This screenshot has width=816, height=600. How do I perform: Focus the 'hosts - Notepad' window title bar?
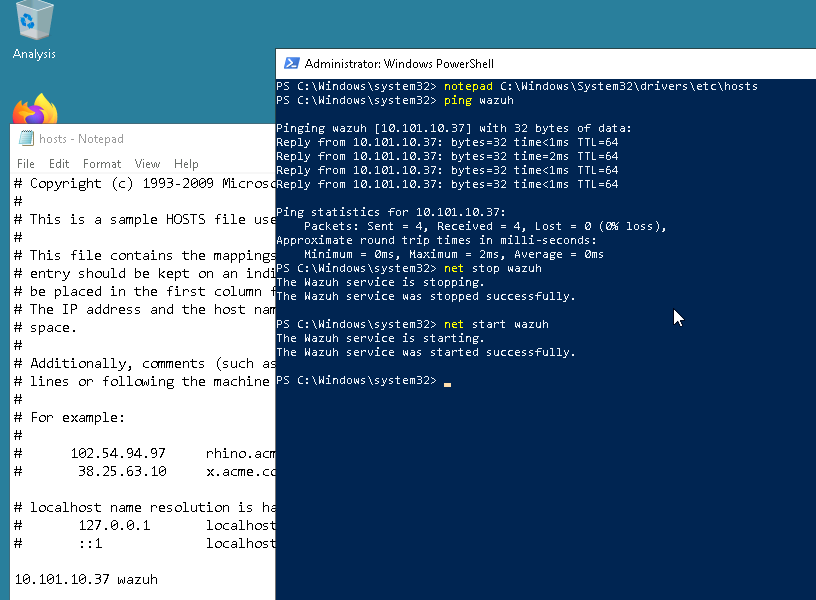pos(143,139)
